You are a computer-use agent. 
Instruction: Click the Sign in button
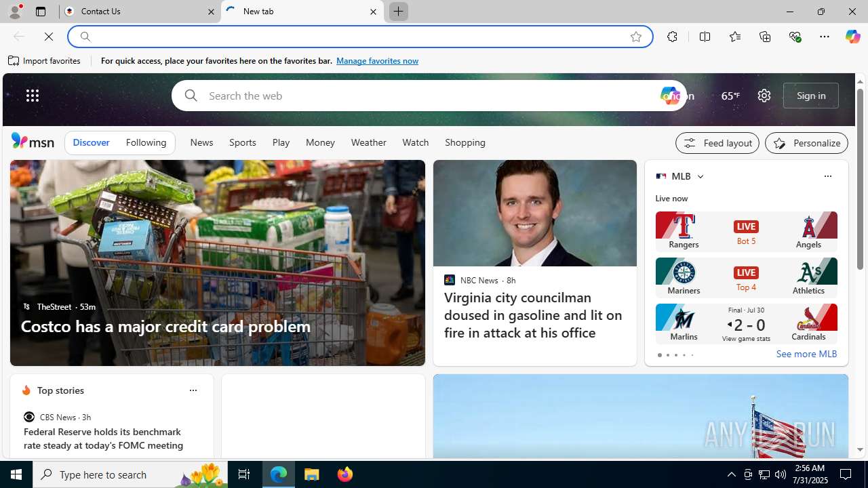[x=811, y=96]
